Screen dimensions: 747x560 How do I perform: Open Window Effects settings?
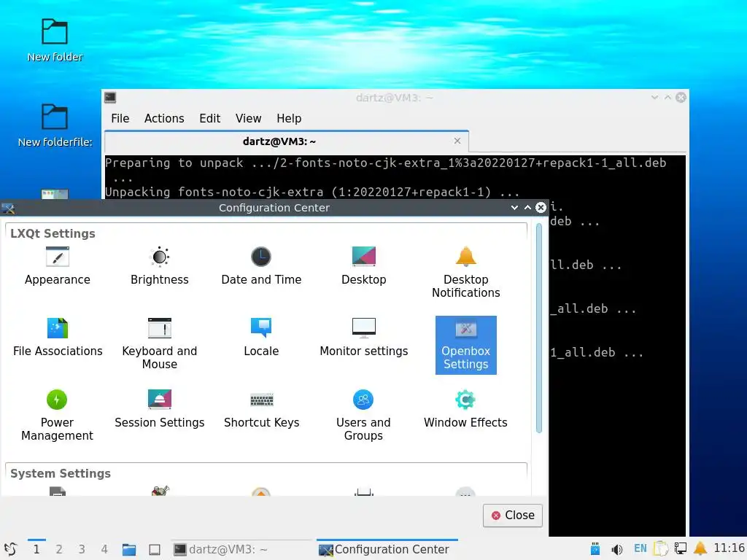(465, 408)
